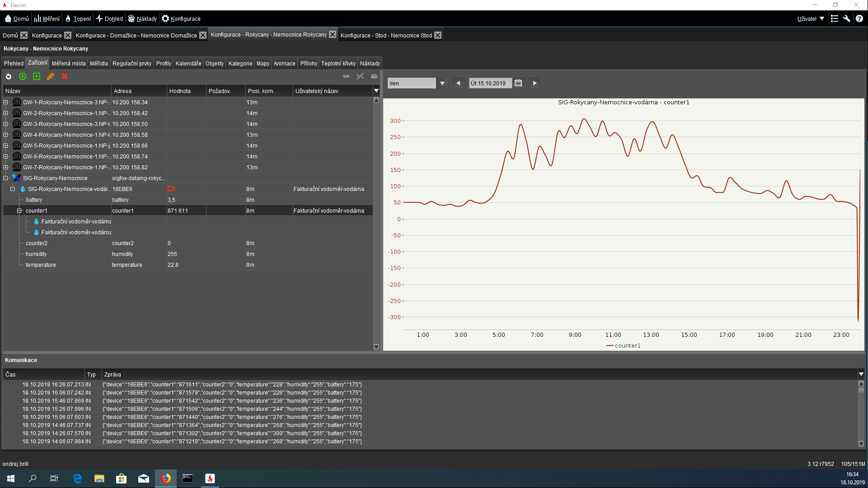
Task: Click the green square add icon
Action: [37, 76]
